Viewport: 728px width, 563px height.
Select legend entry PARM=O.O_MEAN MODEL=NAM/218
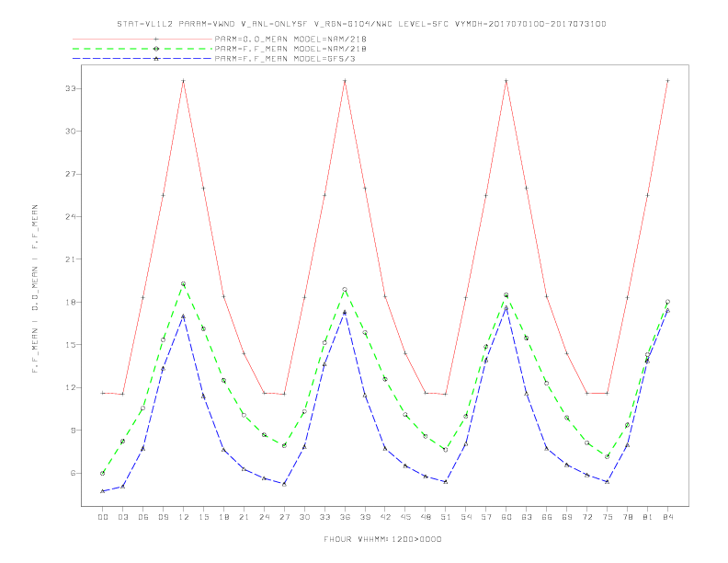point(290,39)
